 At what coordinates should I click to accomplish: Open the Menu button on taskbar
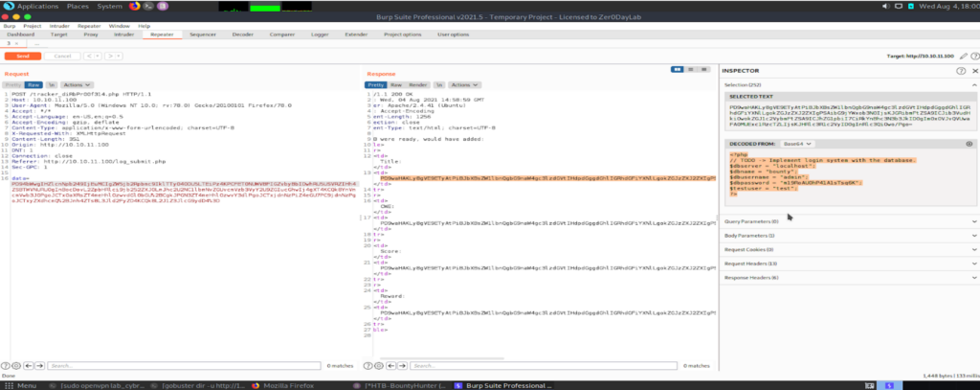coord(21,385)
